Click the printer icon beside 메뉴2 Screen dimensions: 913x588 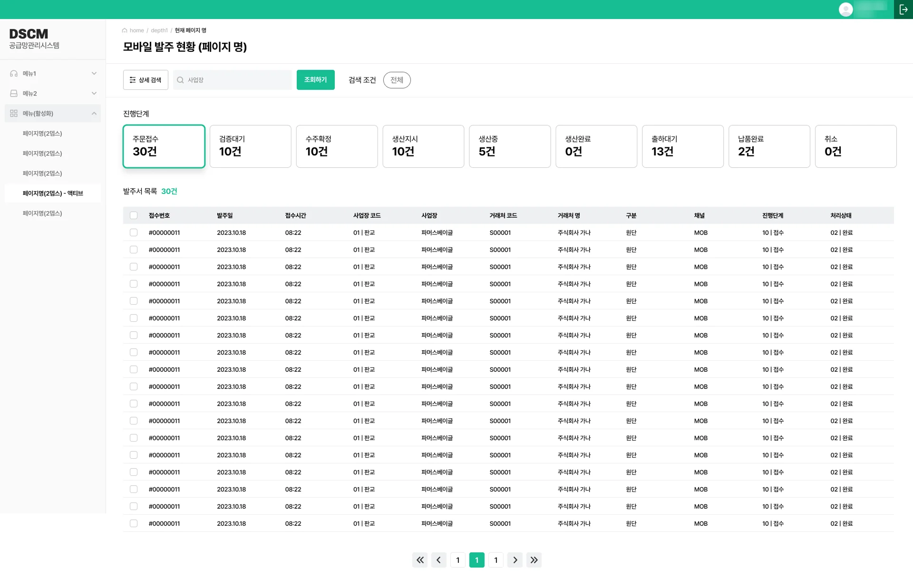click(14, 94)
